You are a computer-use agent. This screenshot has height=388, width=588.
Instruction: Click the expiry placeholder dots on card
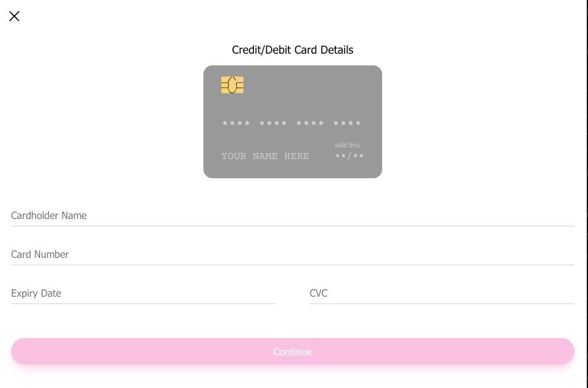point(349,156)
